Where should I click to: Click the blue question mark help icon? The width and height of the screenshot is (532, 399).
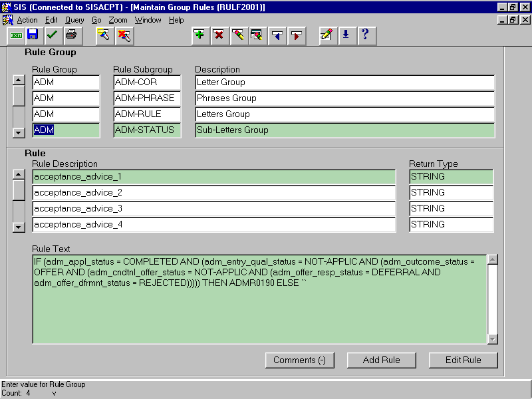pyautogui.click(x=364, y=35)
